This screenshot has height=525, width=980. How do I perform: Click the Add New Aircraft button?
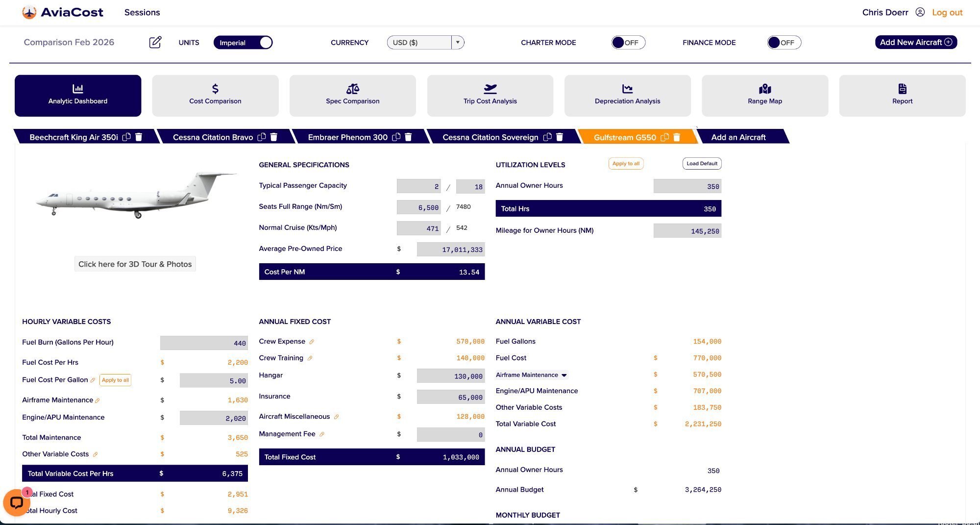point(915,42)
